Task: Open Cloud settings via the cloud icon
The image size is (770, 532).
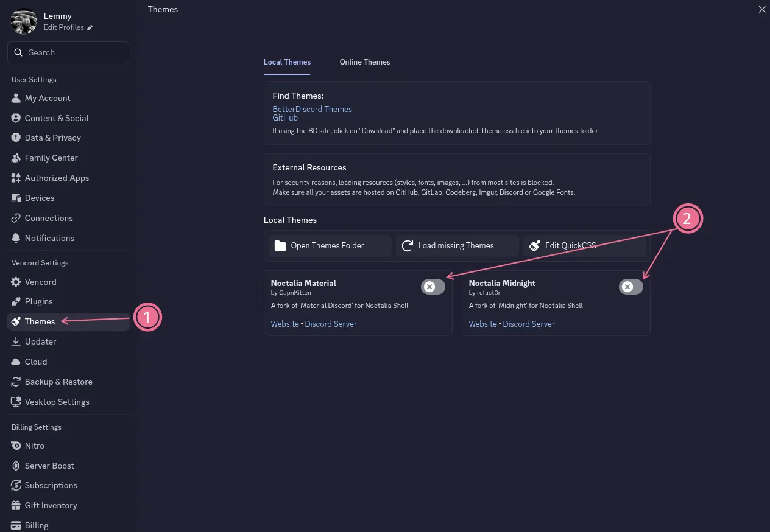Action: click(x=16, y=362)
